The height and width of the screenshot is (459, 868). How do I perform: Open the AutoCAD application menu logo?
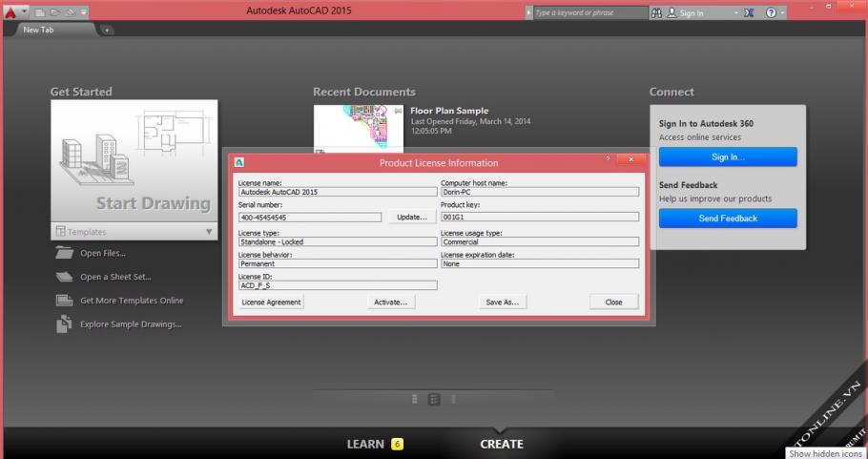coord(10,12)
